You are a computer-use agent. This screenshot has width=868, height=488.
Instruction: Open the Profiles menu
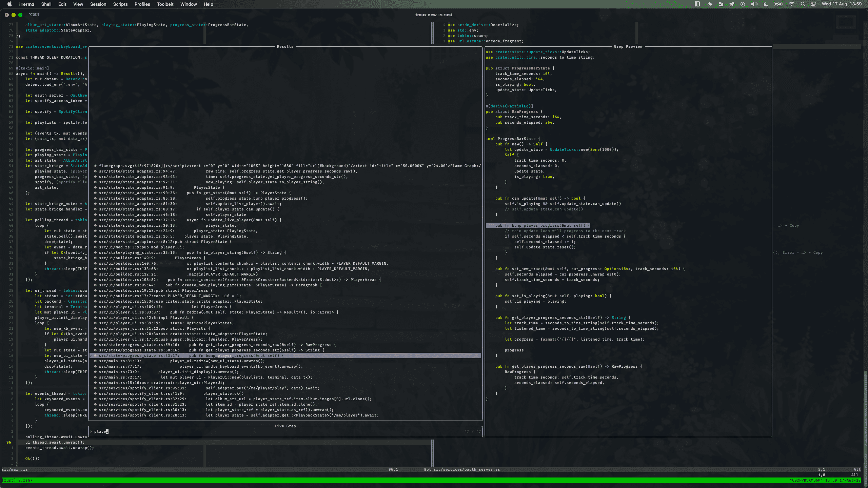coord(142,4)
